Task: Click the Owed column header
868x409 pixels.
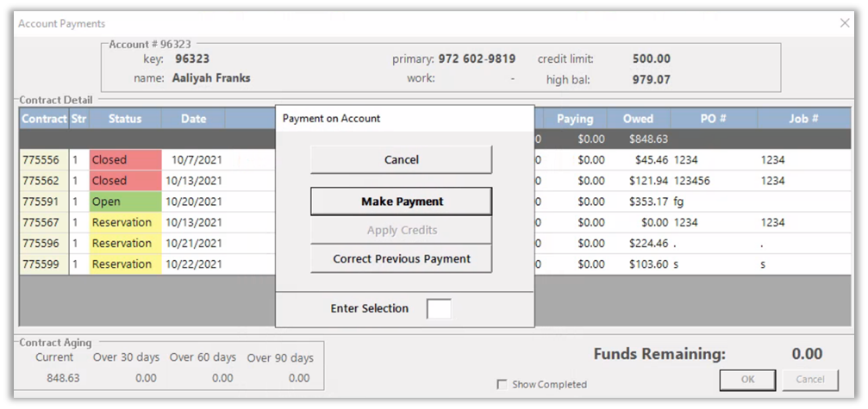Action: click(x=638, y=119)
